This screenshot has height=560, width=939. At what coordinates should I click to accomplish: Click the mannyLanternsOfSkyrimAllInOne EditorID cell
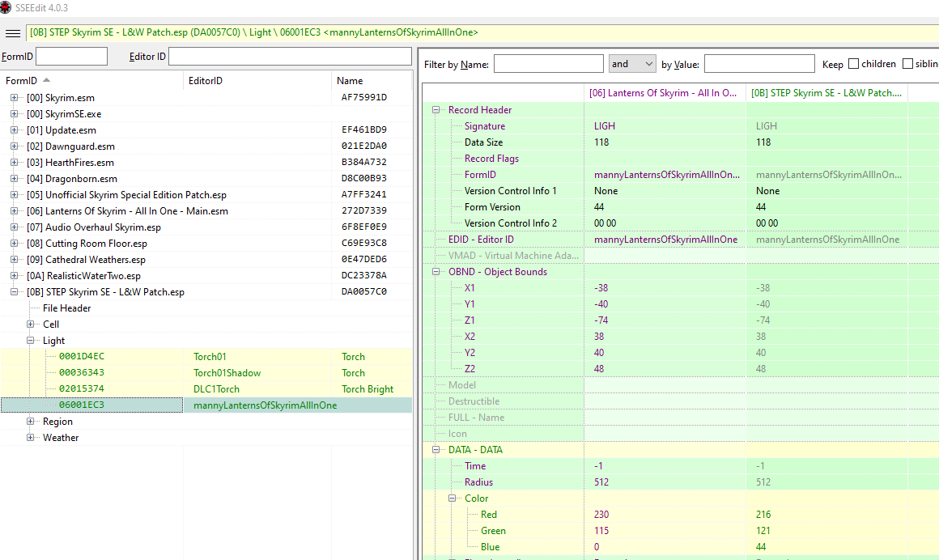pos(266,405)
